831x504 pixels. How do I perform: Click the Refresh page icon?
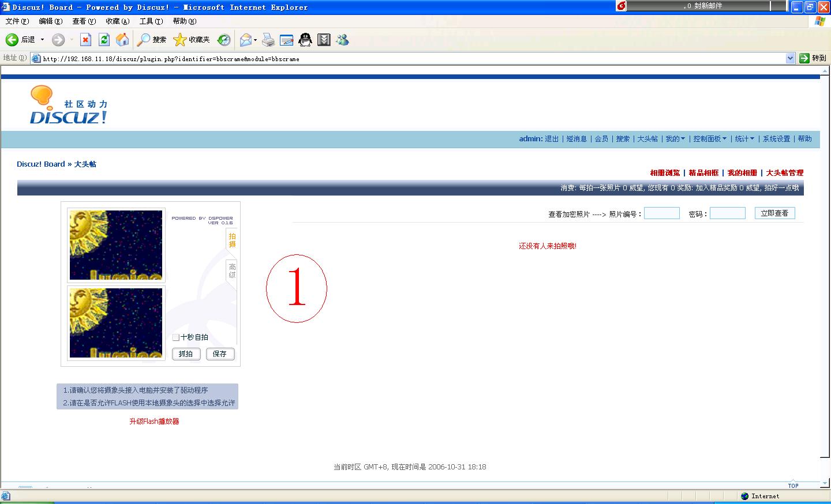click(104, 40)
